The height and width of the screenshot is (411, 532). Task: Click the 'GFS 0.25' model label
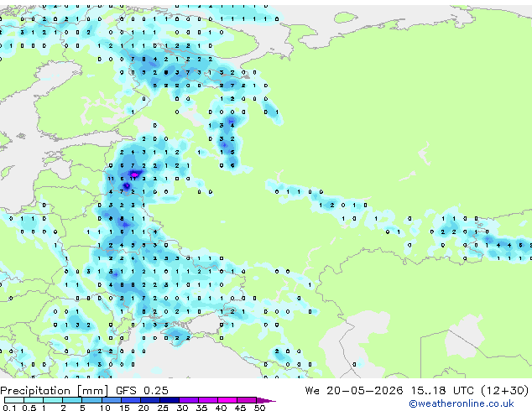point(142,391)
